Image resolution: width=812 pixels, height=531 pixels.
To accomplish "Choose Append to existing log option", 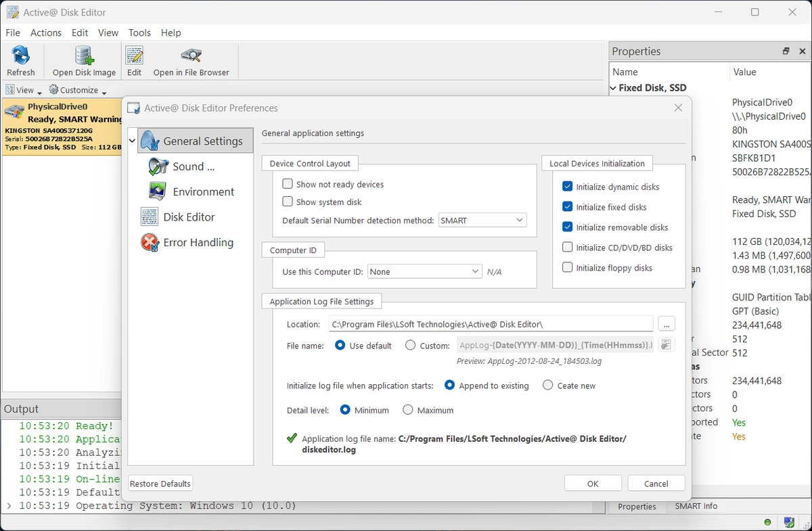I will pos(449,385).
